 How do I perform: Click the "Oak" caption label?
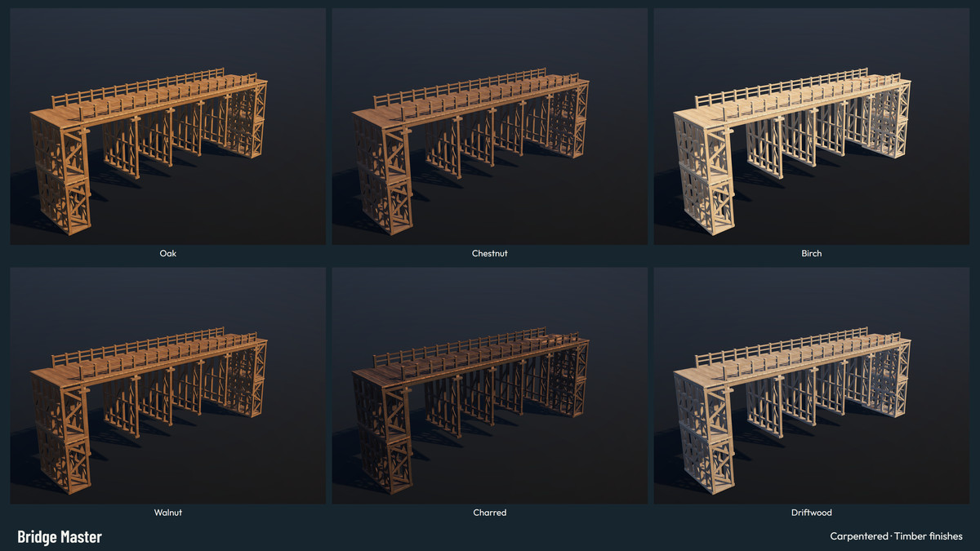point(168,253)
